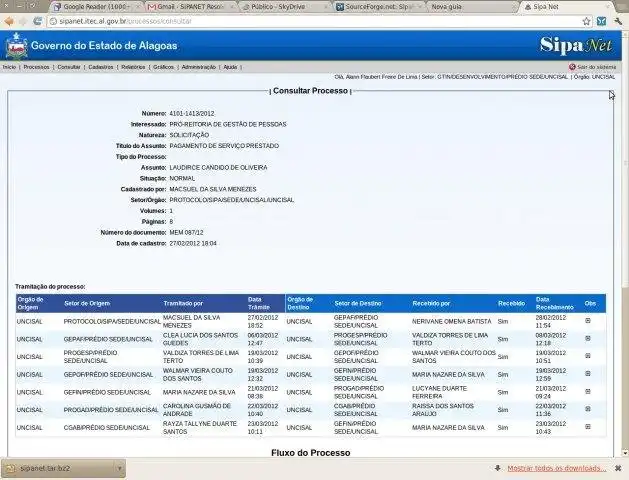The height and width of the screenshot is (480, 629).
Task: Switch to the Google Reader tab
Action: (x=97, y=7)
